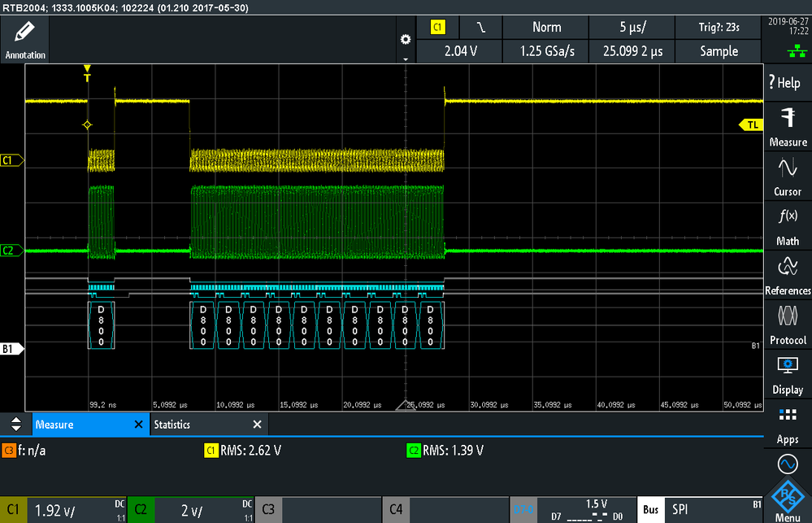Toggle channel C4 on

[x=445, y=509]
